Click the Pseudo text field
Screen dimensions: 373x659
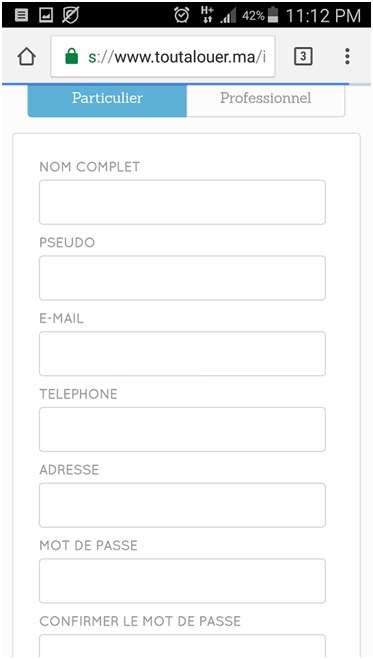pos(182,278)
